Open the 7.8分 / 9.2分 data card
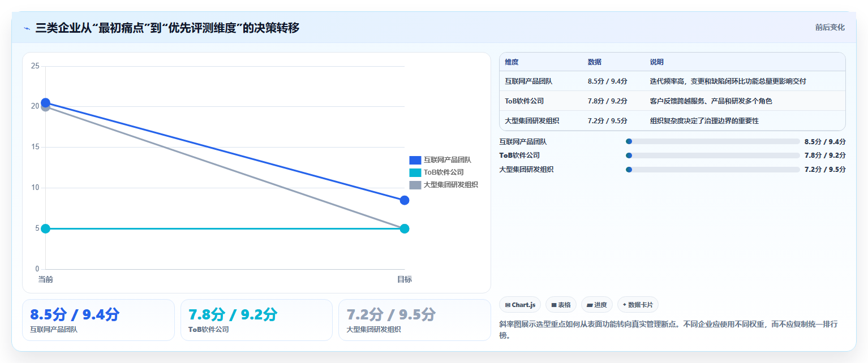Viewport: 868px width, 363px height. [256, 320]
